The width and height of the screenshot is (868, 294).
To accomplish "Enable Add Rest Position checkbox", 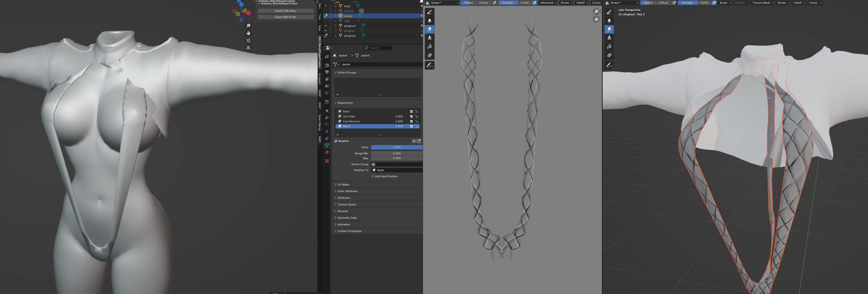I will 372,176.
